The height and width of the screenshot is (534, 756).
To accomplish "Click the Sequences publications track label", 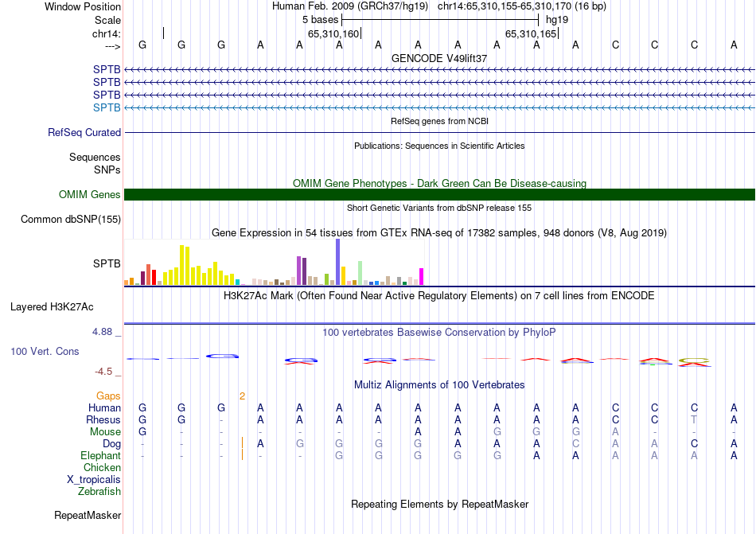I will click(95, 157).
